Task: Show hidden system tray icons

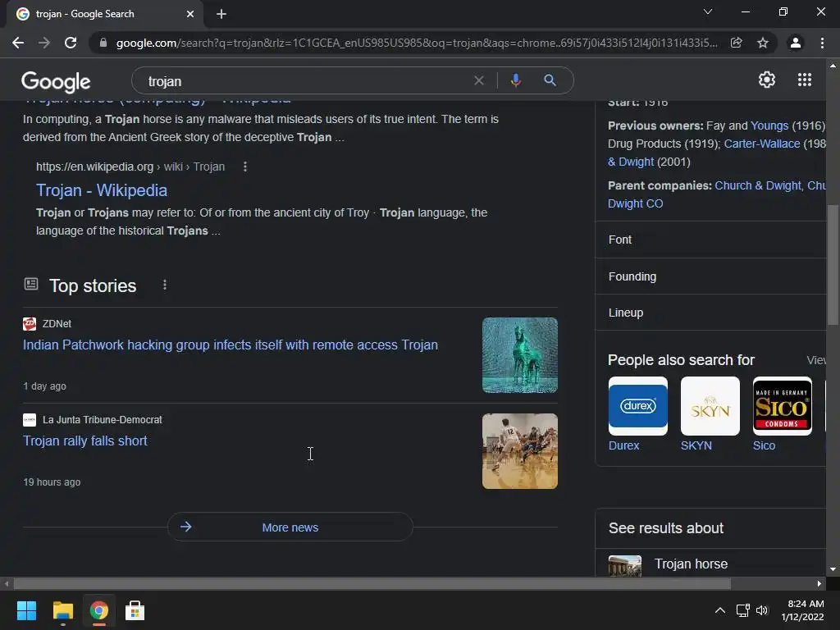Action: click(x=720, y=610)
